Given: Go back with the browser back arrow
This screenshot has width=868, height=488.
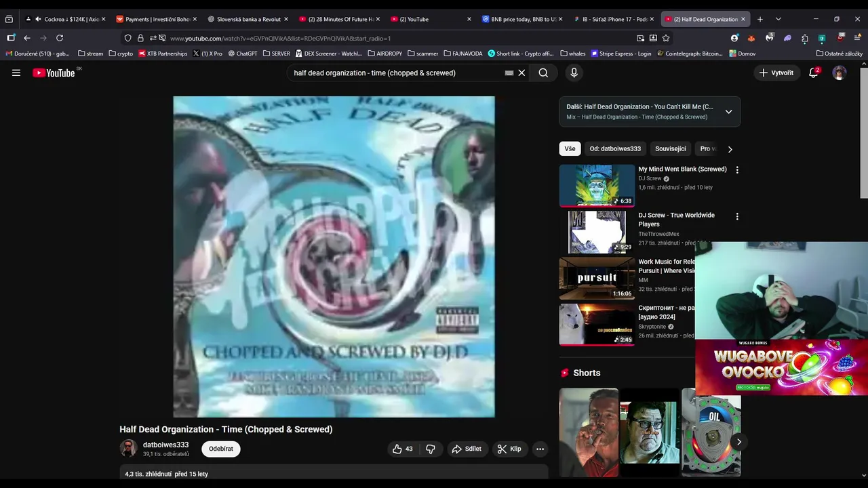Looking at the screenshot, I should click(x=27, y=38).
